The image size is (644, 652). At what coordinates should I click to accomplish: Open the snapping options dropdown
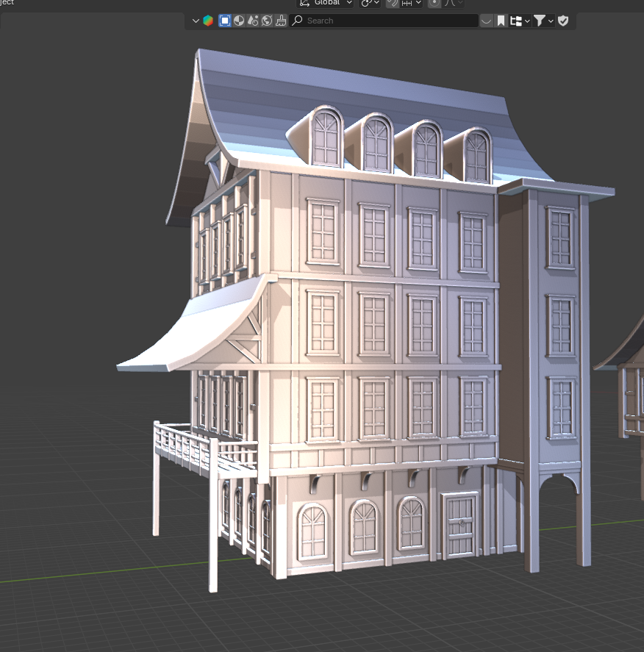click(411, 3)
